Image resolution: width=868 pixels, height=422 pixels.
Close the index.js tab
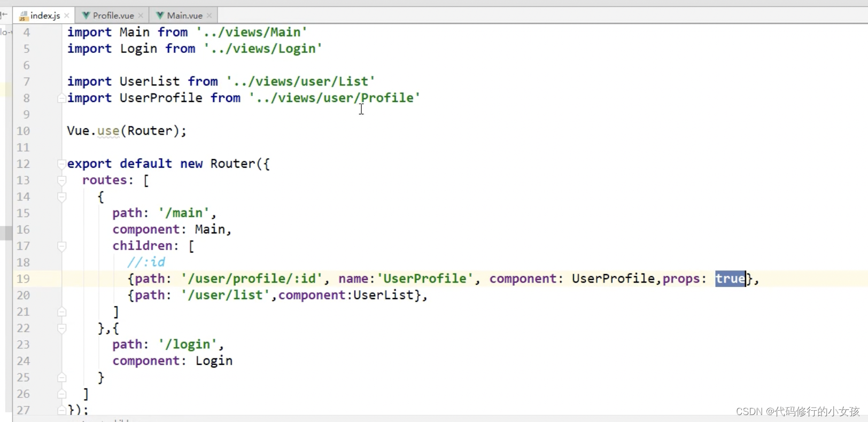click(x=67, y=15)
